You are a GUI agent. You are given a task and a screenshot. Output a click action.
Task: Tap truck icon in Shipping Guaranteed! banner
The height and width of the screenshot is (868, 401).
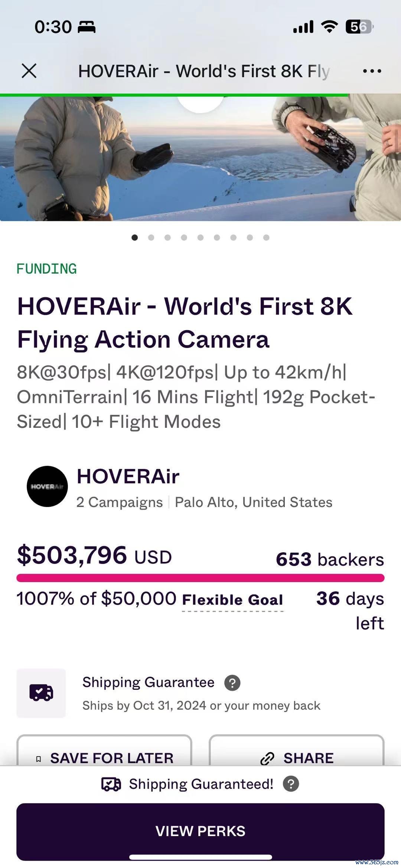click(111, 784)
